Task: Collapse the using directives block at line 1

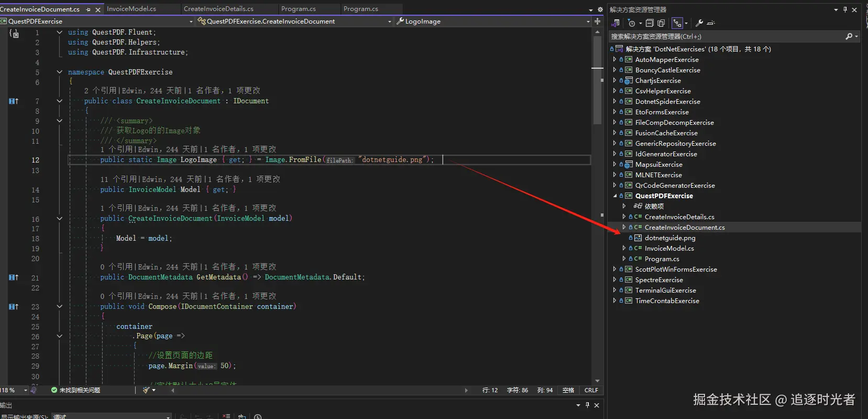Action: (x=60, y=32)
